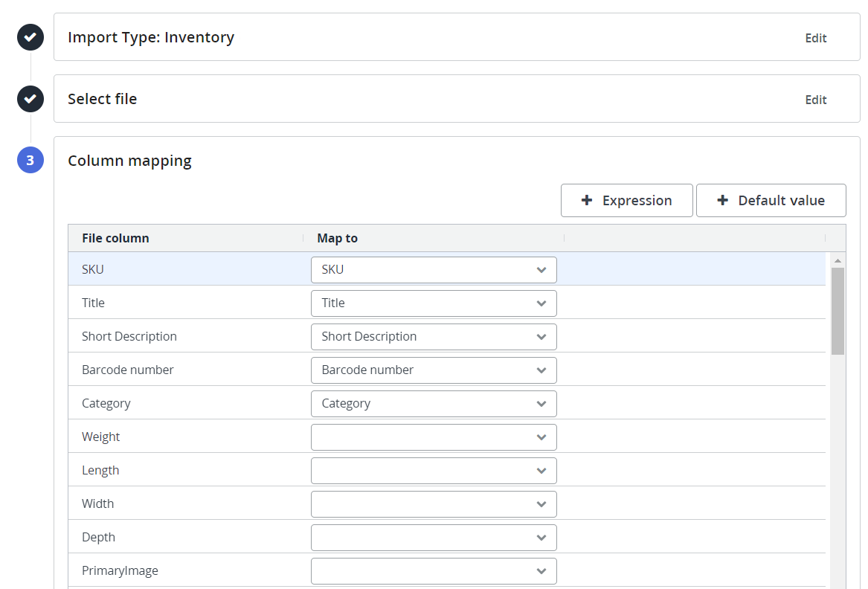Open the SKU mapping dropdown
Image resolution: width=868 pixels, height=589 pixels.
433,270
